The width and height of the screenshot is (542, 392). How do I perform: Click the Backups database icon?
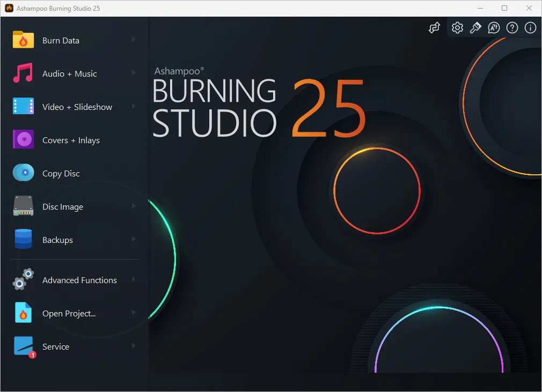[23, 239]
